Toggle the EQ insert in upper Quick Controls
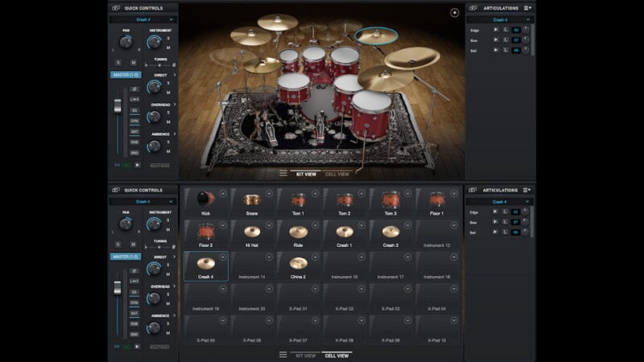 point(134,110)
